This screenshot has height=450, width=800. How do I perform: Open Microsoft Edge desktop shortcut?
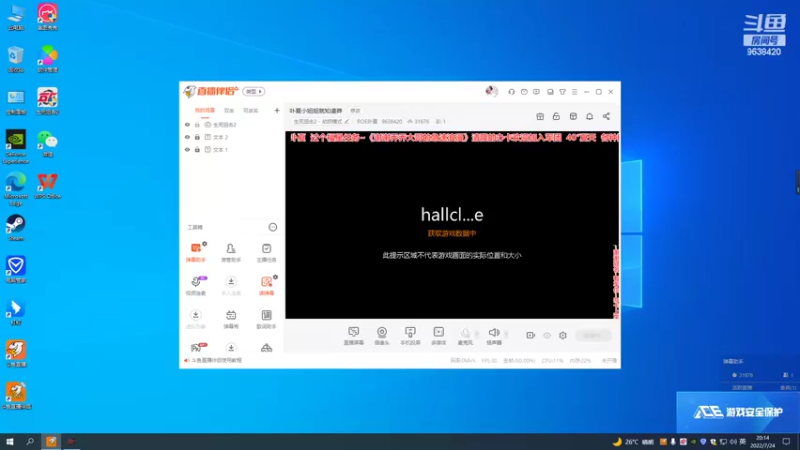coord(16,189)
